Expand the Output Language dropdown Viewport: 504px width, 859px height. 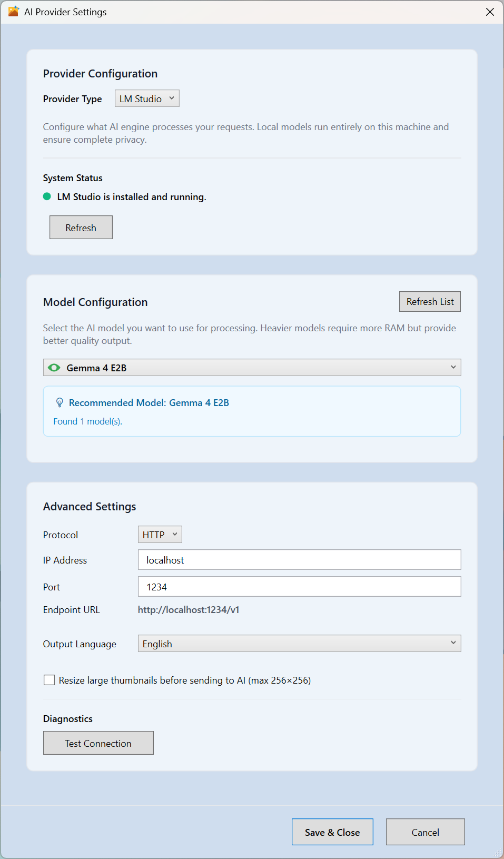point(299,644)
